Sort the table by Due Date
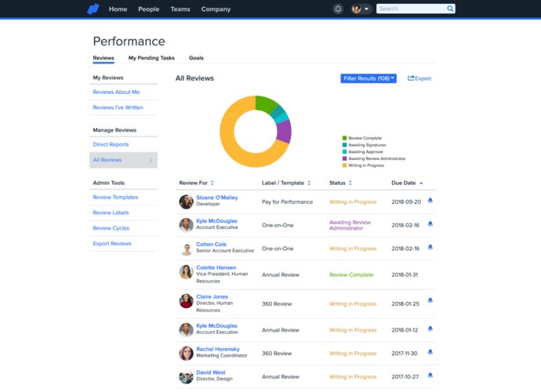This screenshot has height=392, width=541. pyautogui.click(x=407, y=183)
